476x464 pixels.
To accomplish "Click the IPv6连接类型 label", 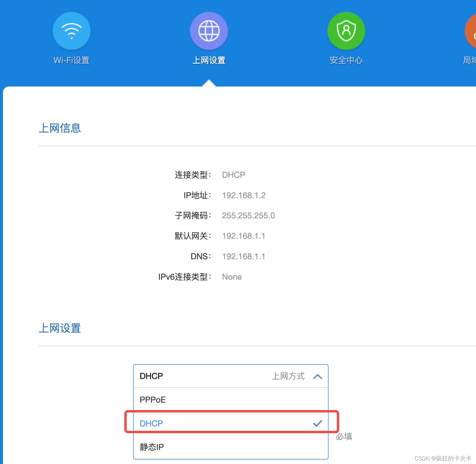I will click(x=185, y=277).
